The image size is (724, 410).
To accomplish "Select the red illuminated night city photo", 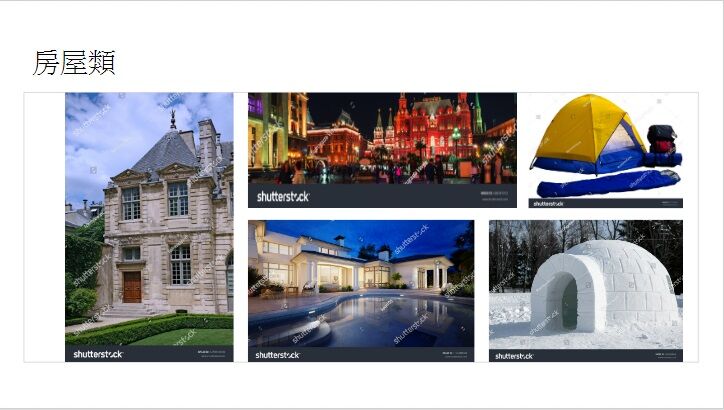I will [382, 150].
